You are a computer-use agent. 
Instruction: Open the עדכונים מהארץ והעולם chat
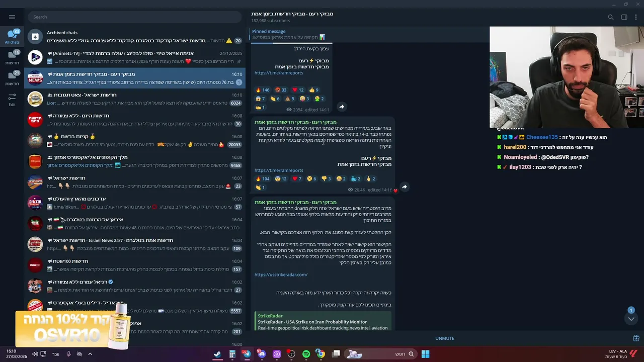tap(135, 203)
